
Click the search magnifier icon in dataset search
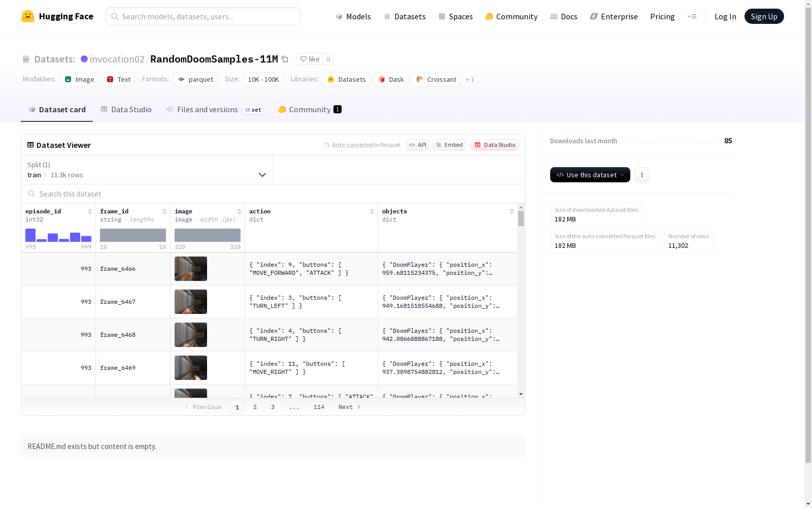coord(31,194)
